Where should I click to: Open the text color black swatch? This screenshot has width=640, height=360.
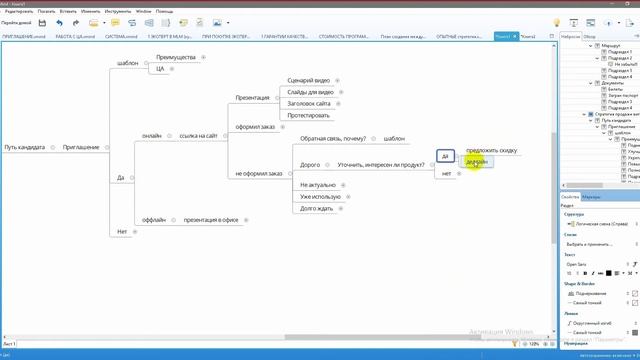609,273
